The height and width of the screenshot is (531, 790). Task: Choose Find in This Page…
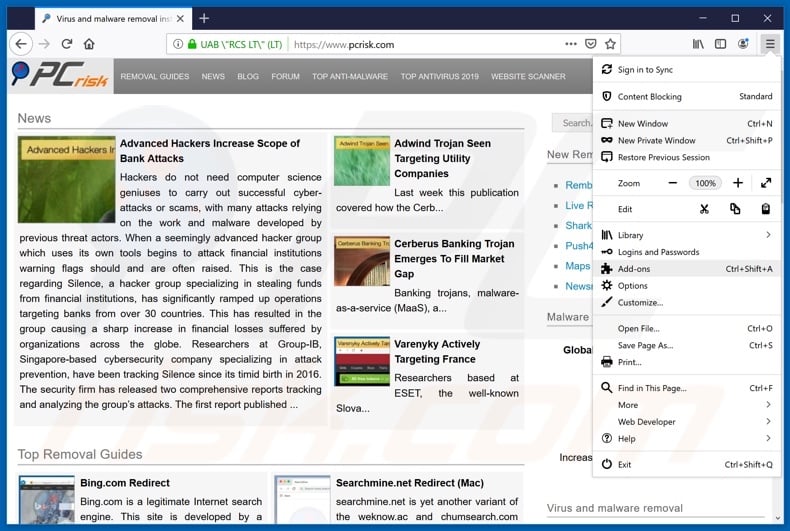687,388
